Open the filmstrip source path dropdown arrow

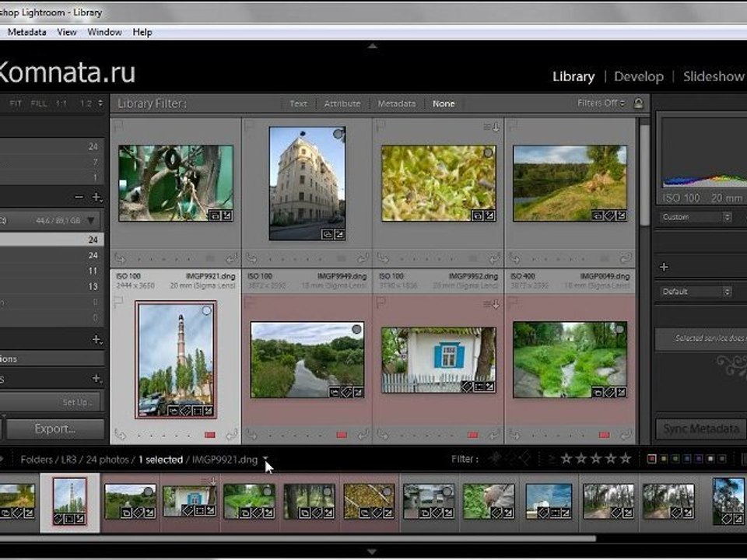point(265,459)
